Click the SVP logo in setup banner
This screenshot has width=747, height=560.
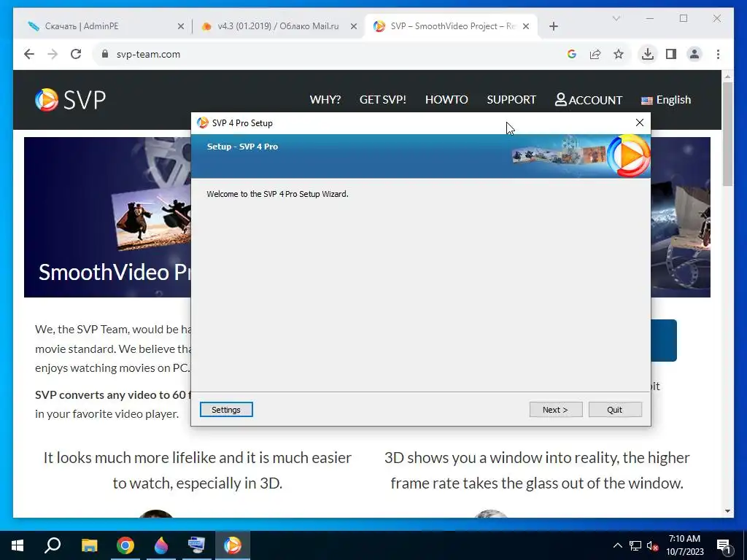tap(628, 155)
